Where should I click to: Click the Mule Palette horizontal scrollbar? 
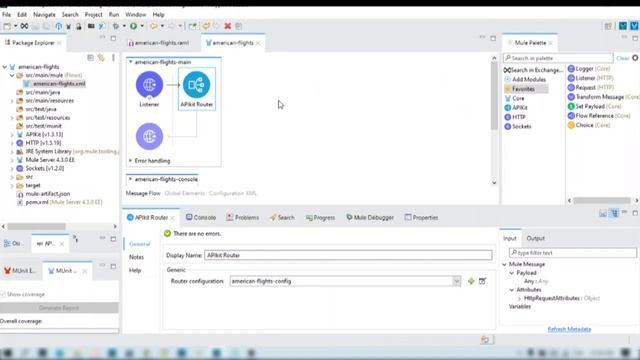(x=602, y=200)
